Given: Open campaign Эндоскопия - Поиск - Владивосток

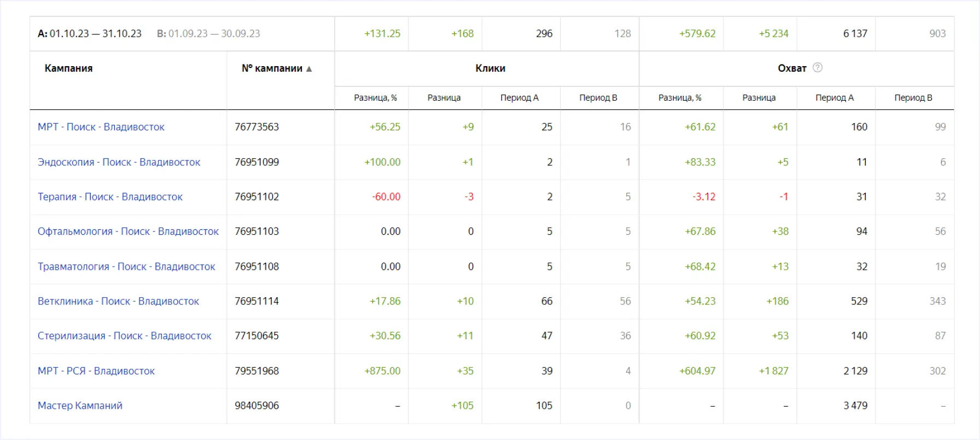Looking at the screenshot, I should (119, 162).
